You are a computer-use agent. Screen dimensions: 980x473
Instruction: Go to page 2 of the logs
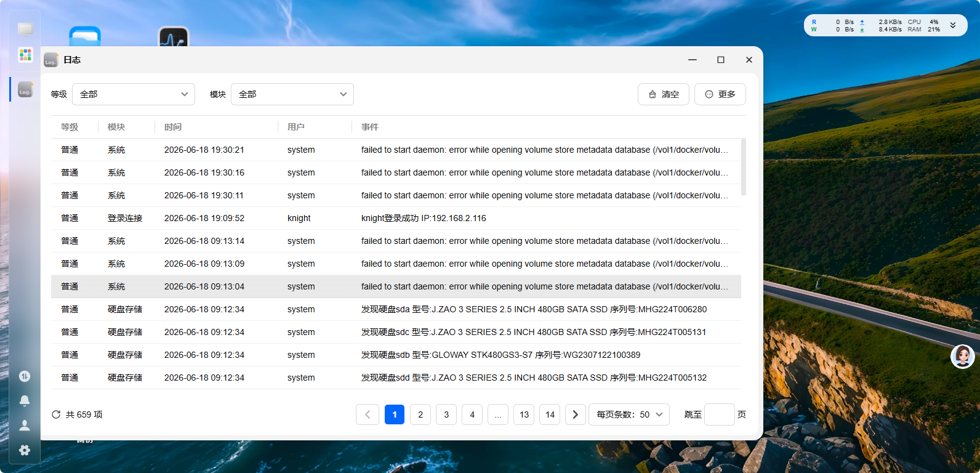click(420, 414)
